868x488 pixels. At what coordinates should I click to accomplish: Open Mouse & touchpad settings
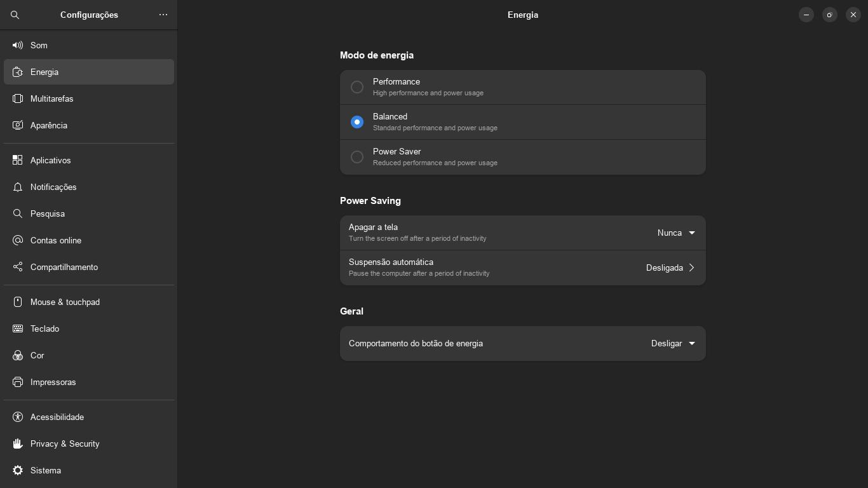click(x=89, y=302)
